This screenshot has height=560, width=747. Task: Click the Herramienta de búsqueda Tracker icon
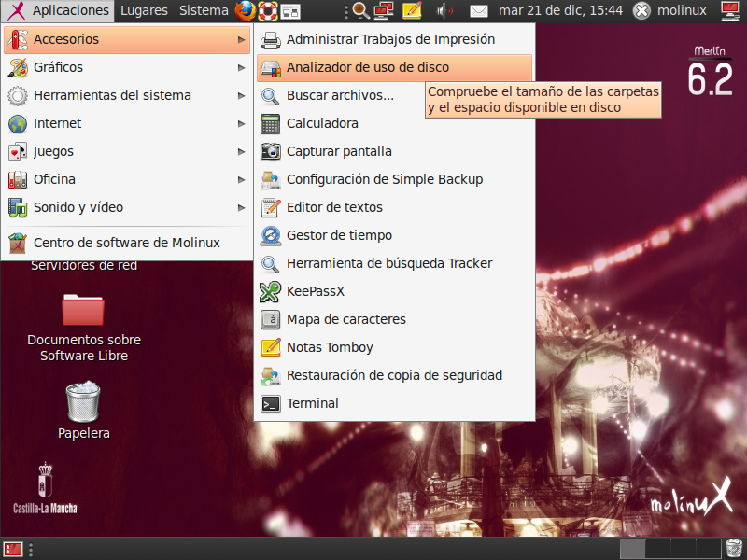(x=271, y=264)
